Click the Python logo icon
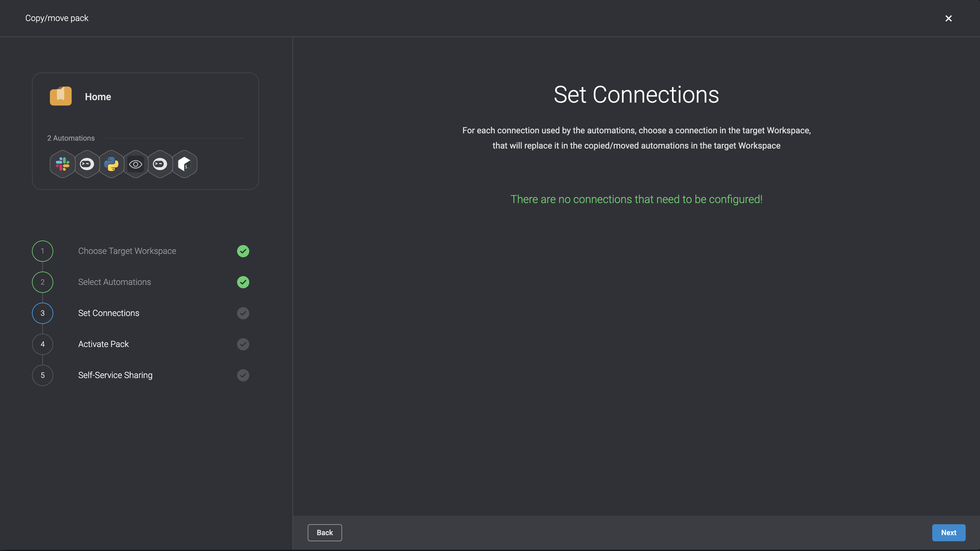 pos(111,164)
